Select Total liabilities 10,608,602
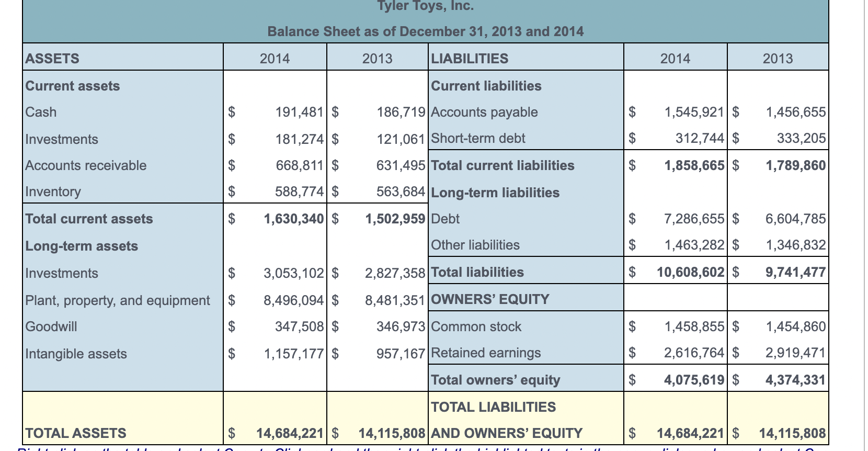 coord(691,273)
